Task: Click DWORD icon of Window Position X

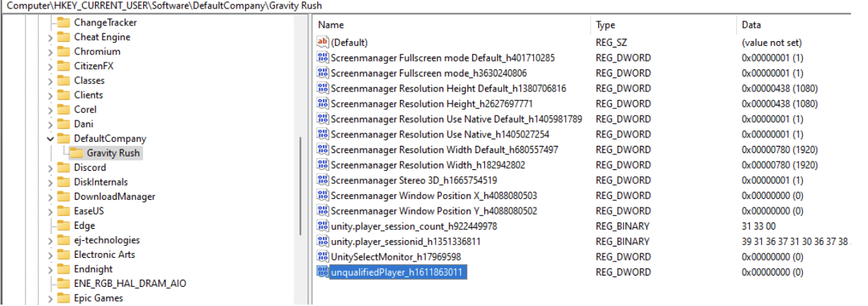Action: tap(323, 195)
